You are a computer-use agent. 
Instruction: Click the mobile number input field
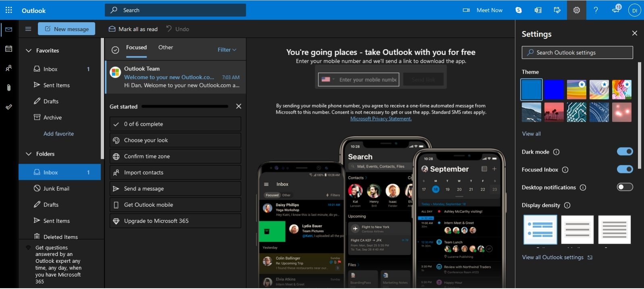(x=368, y=79)
